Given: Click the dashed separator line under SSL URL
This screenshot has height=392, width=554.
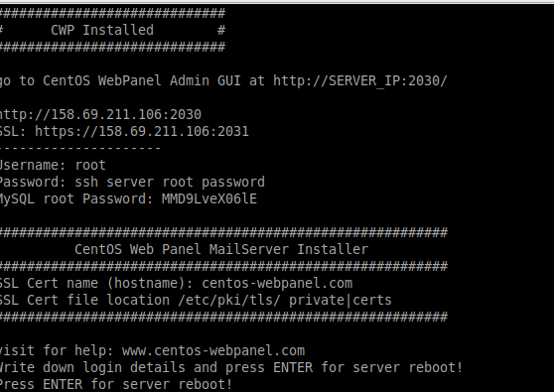Looking at the screenshot, I should pyautogui.click(x=80, y=148).
